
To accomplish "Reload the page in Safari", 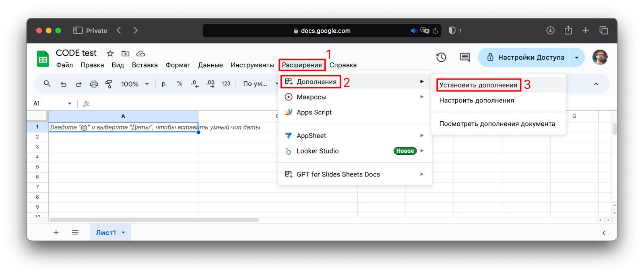I will tap(435, 31).
